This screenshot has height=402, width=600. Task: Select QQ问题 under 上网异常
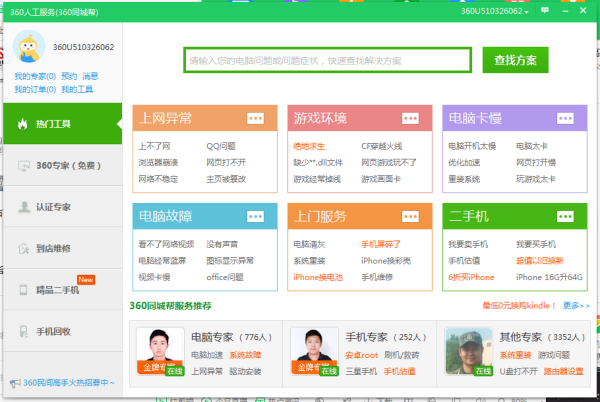pos(221,146)
